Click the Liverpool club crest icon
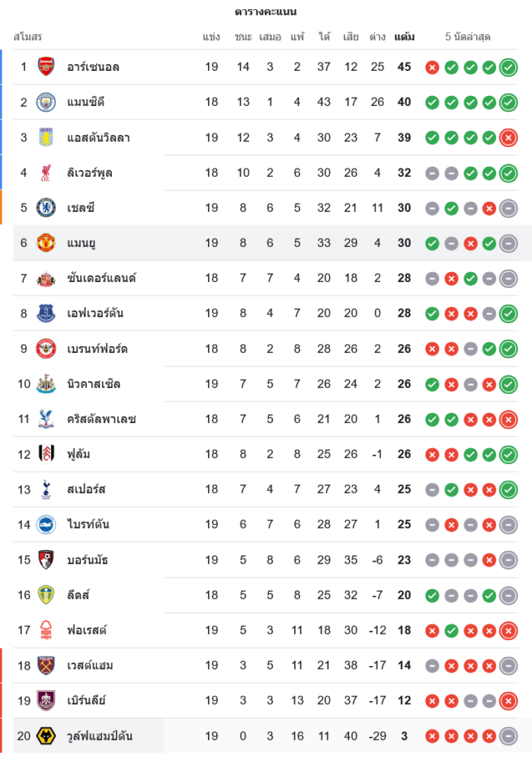Image resolution: width=532 pixels, height=762 pixels. pyautogui.click(x=46, y=173)
